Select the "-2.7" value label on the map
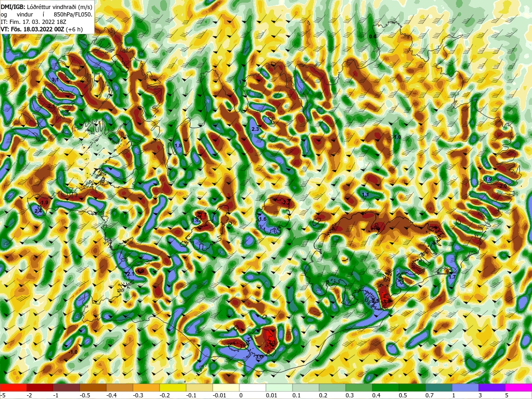 click(x=202, y=215)
